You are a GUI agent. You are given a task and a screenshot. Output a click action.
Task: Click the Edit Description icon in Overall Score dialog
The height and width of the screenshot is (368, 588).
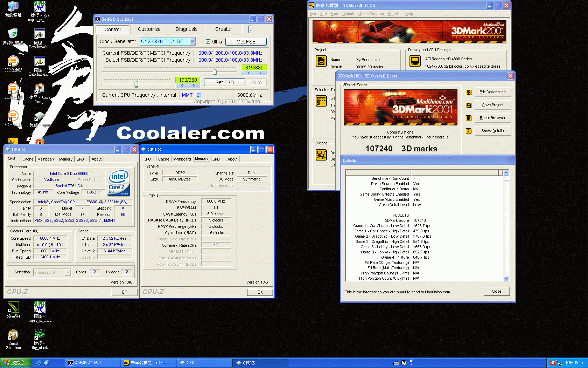pyautogui.click(x=469, y=93)
